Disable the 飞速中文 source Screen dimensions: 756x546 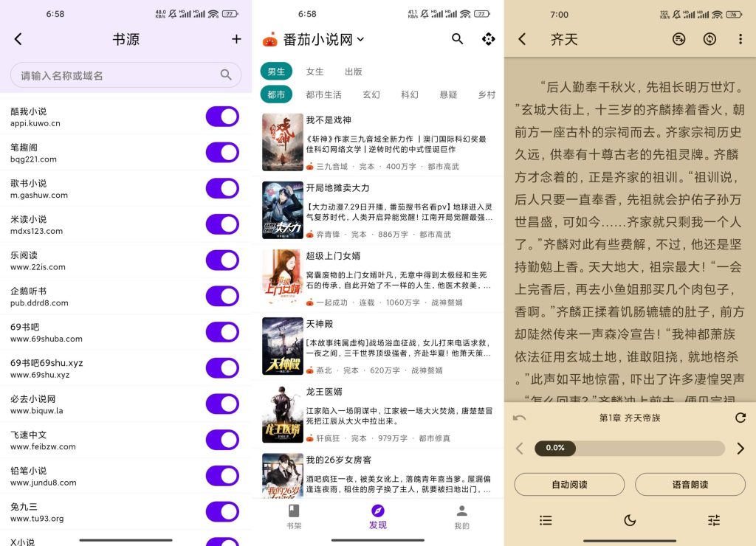click(222, 440)
